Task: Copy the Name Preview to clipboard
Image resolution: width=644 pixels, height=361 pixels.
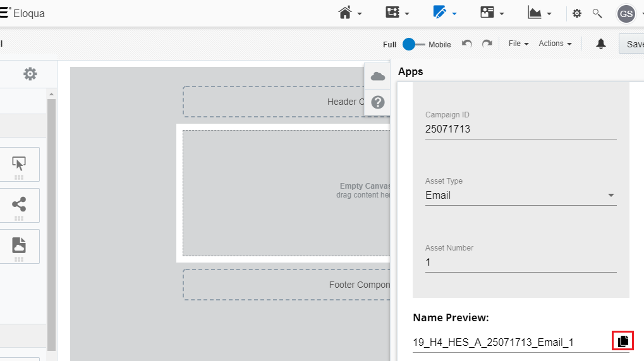Action: click(623, 341)
